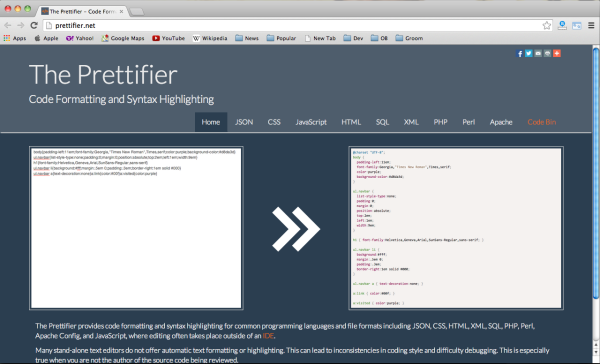Click the blue download extension icon

(x=562, y=26)
